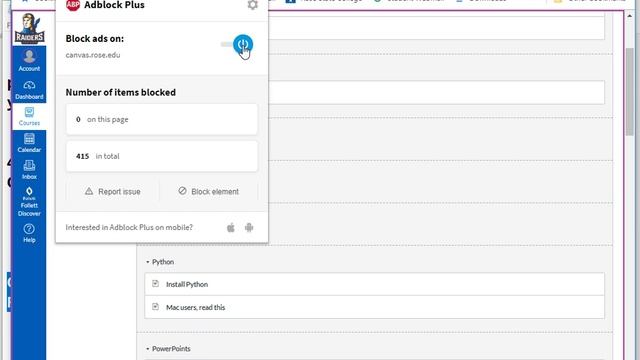Image resolution: width=640 pixels, height=360 pixels.
Task: Click the Raiders school logo
Action: [29, 29]
